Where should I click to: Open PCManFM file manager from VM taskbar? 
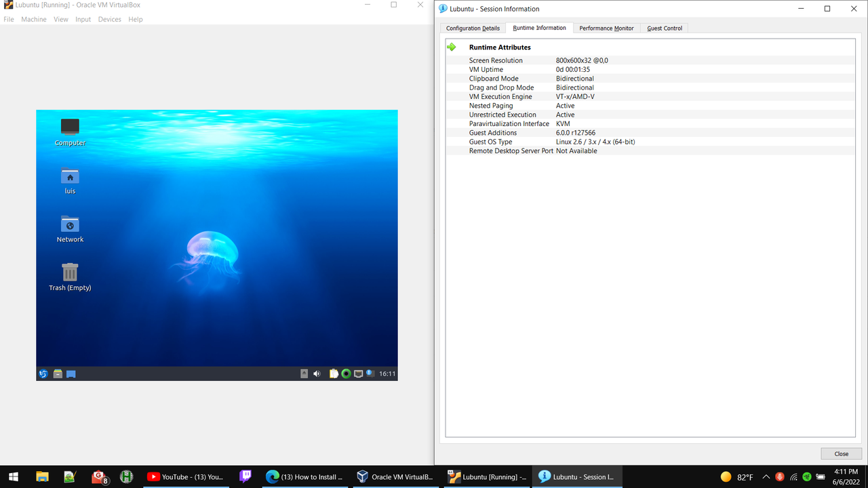tap(58, 373)
